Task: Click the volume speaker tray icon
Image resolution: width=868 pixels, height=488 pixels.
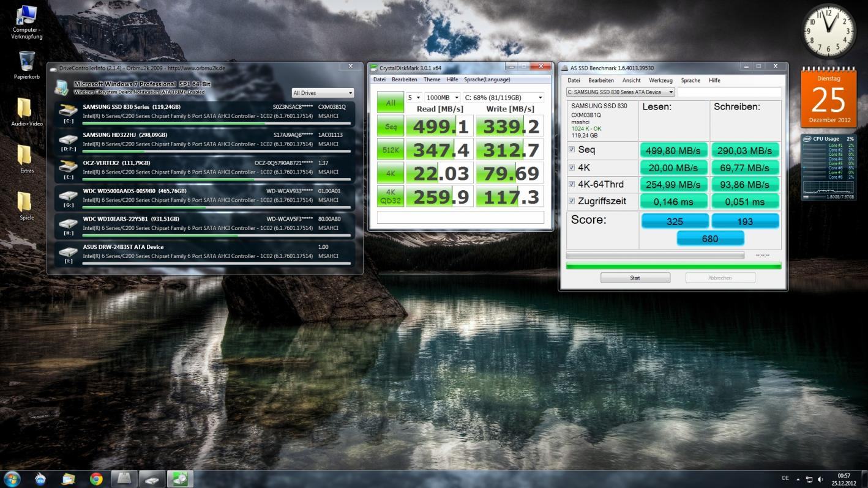Action: pyautogui.click(x=820, y=479)
